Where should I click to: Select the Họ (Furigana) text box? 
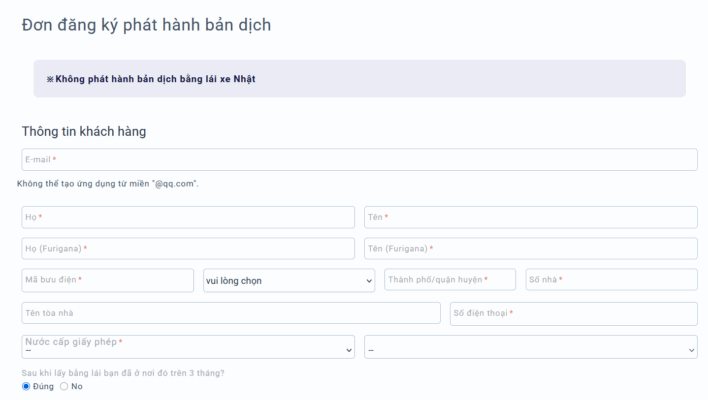pos(188,248)
